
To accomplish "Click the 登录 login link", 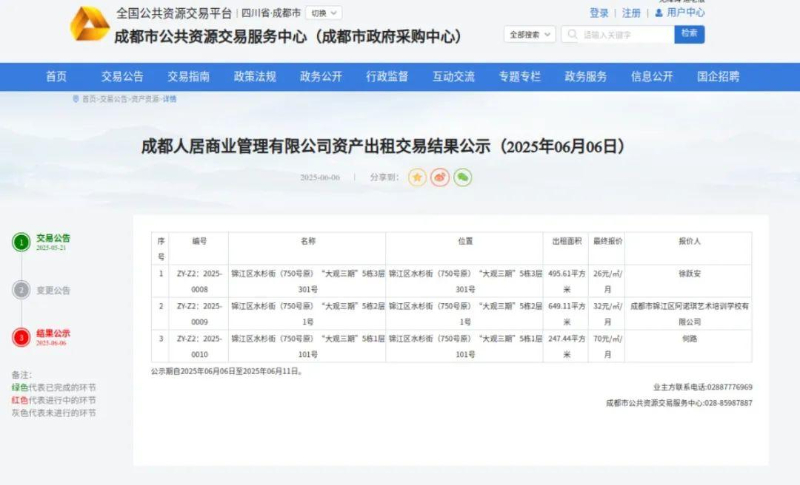I will 599,13.
